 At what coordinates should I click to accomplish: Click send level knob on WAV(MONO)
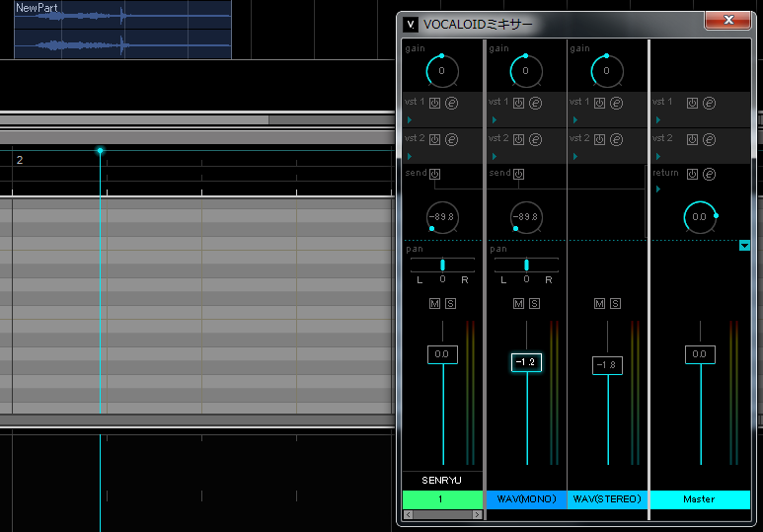[x=525, y=217]
